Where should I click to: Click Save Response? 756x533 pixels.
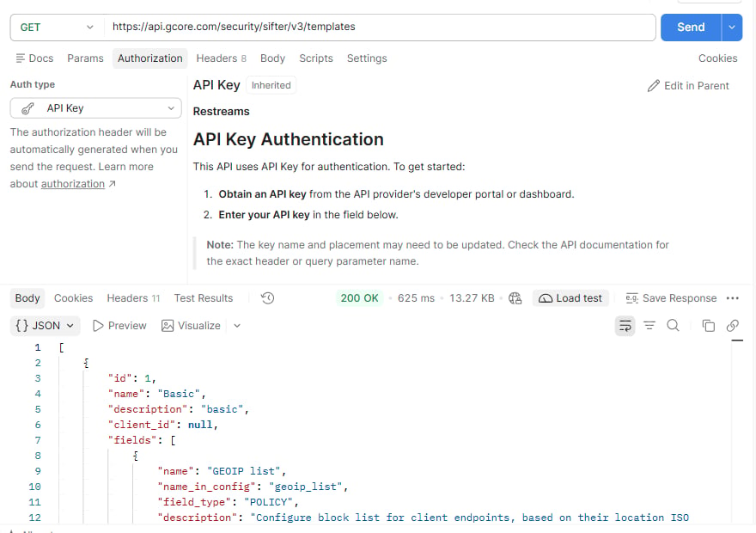pos(671,298)
